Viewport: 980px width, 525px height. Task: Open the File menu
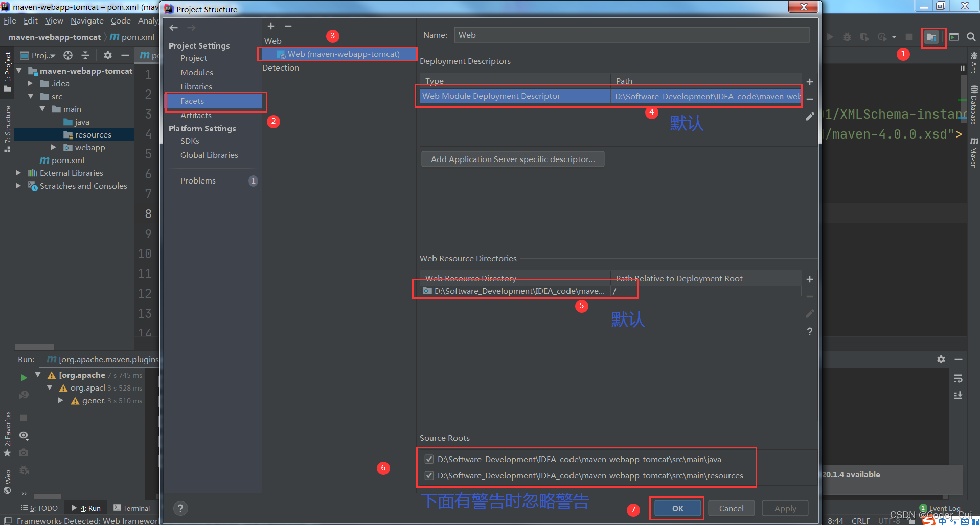click(10, 21)
